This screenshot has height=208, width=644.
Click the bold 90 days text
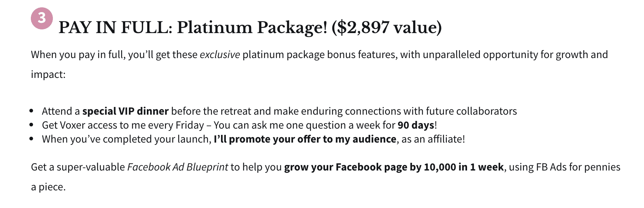click(x=416, y=125)
